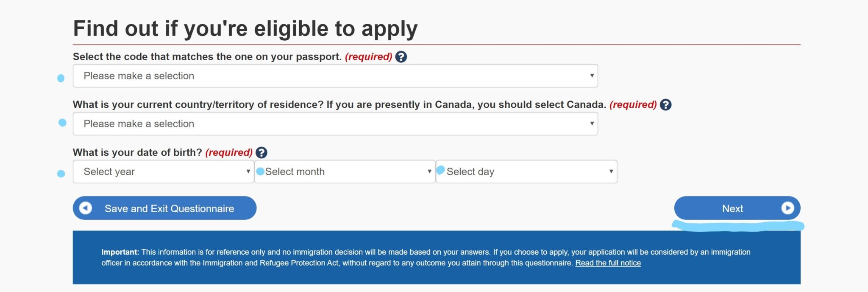Open the country/territory of residence dropdown
The width and height of the screenshot is (868, 292).
(335, 124)
